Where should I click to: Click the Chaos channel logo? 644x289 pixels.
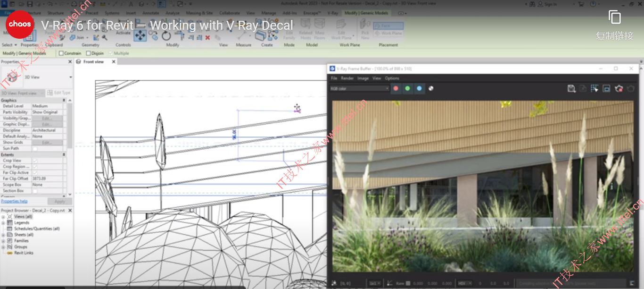click(19, 24)
